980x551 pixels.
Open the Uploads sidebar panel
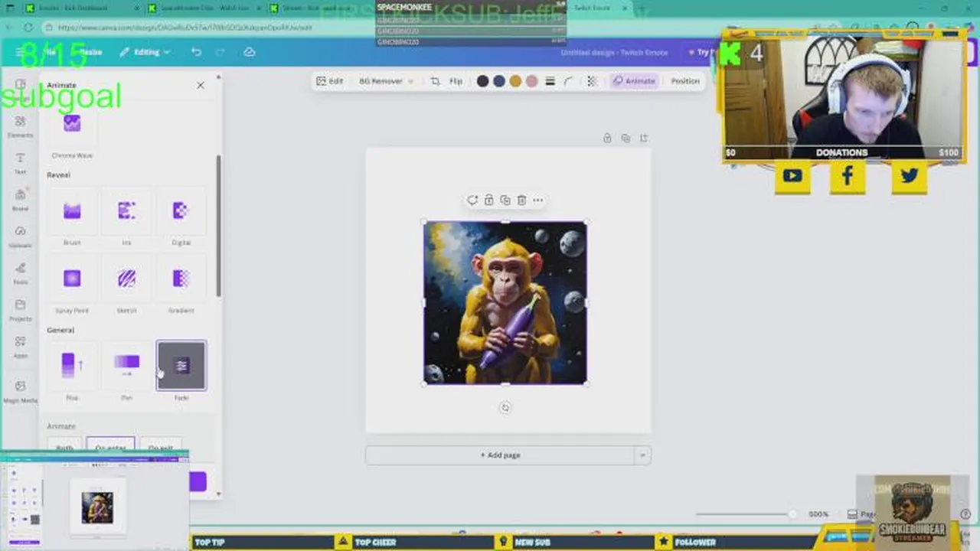coord(20,236)
